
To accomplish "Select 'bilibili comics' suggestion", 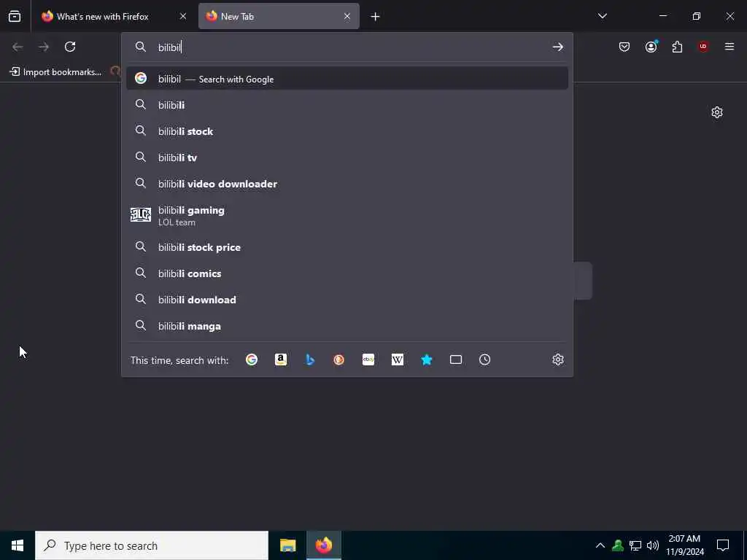I will tap(347, 273).
